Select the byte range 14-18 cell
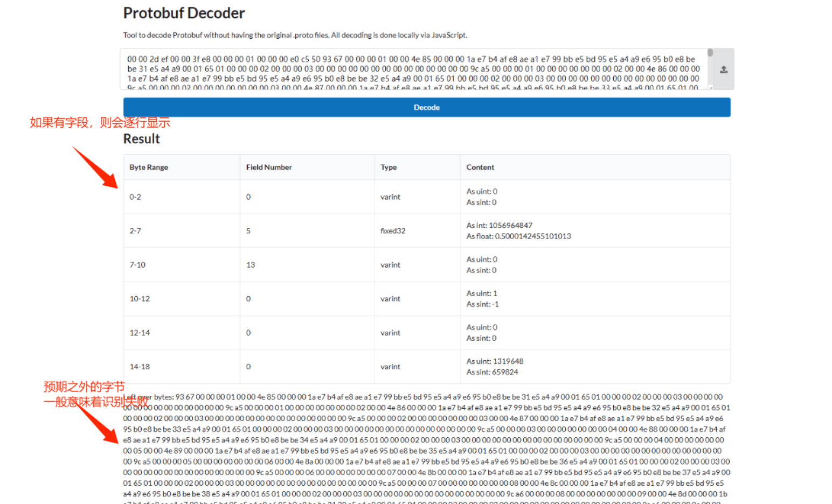 [x=140, y=367]
